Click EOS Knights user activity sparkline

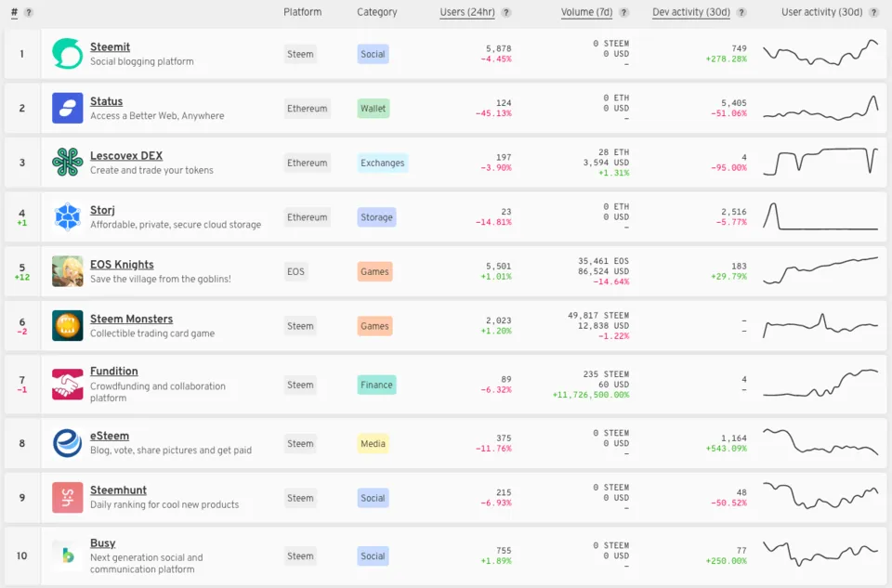[820, 270]
